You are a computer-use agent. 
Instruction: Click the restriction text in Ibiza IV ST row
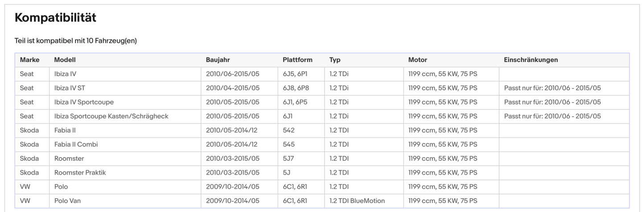coord(552,88)
